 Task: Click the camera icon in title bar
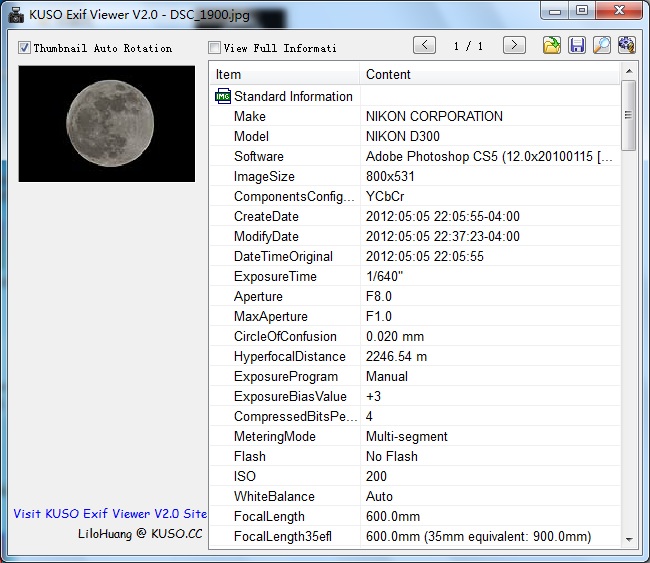coord(16,12)
